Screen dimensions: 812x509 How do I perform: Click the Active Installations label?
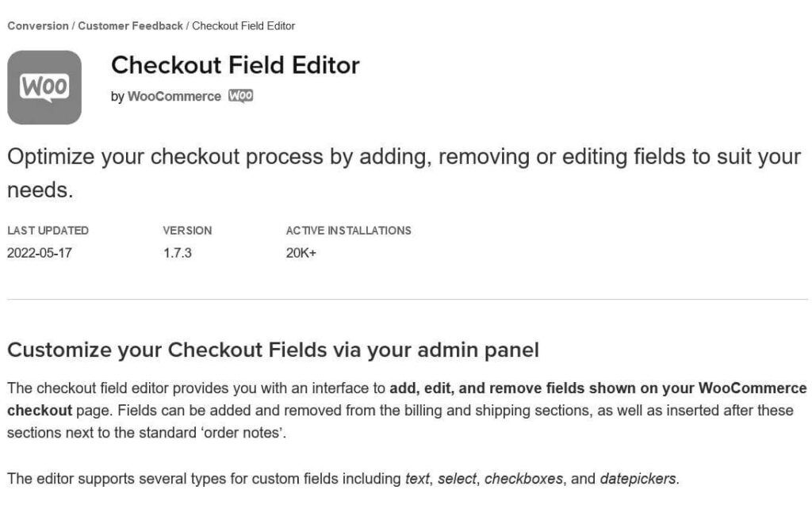(349, 231)
